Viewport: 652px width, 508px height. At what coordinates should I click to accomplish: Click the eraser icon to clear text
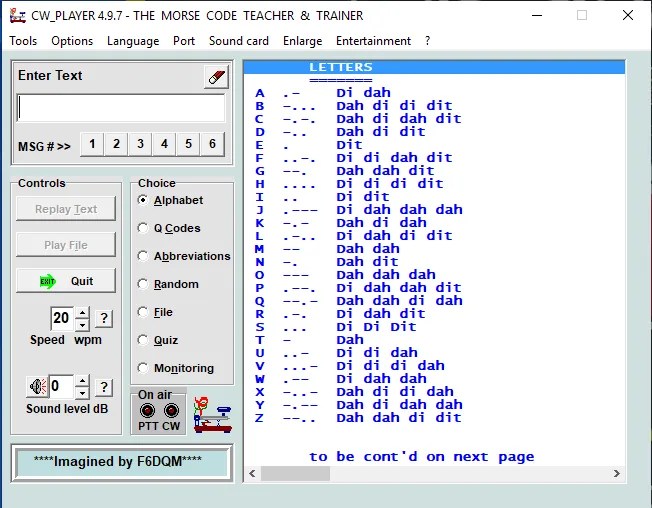(x=216, y=76)
